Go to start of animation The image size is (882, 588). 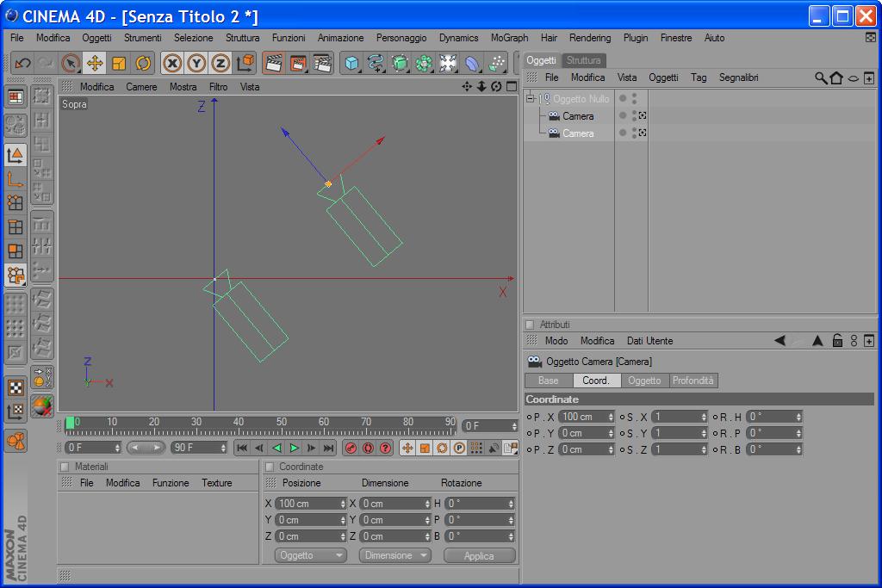pyautogui.click(x=242, y=448)
